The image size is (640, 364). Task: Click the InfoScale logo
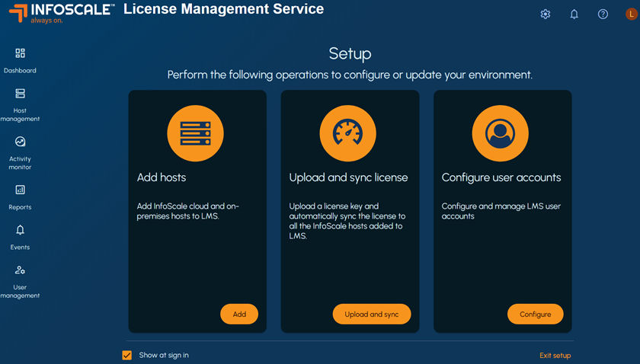point(61,13)
